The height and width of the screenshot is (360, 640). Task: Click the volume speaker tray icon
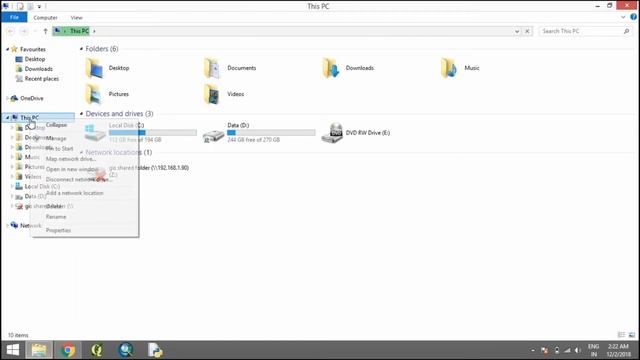point(578,350)
